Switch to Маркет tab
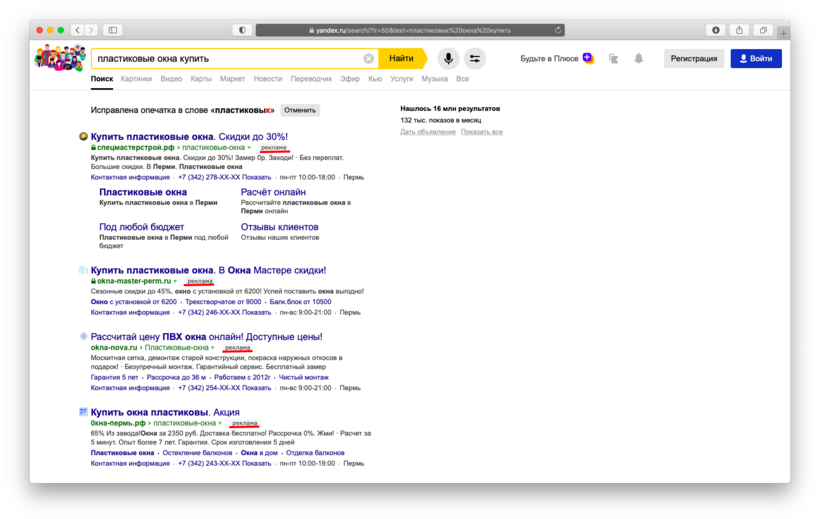This screenshot has width=820, height=519. (x=232, y=78)
